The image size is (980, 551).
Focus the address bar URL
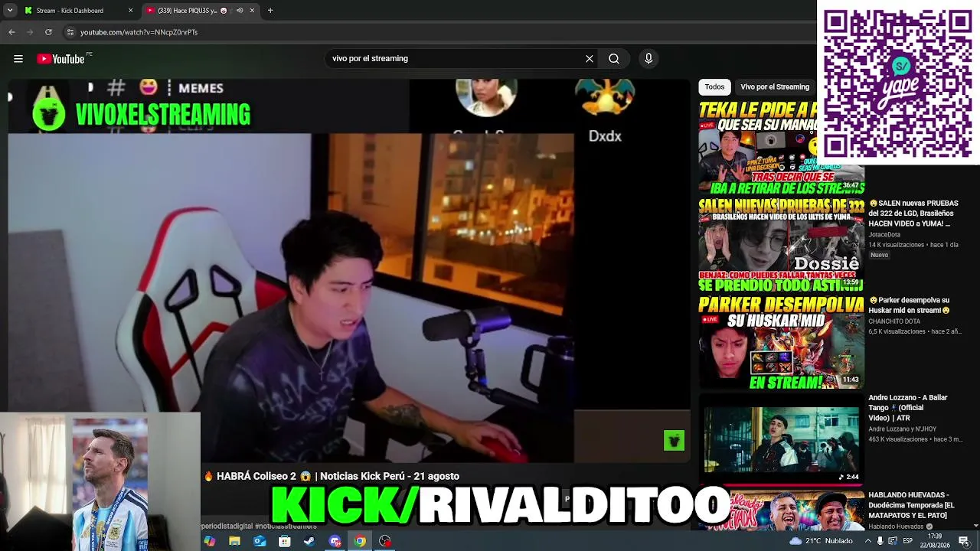(x=139, y=32)
